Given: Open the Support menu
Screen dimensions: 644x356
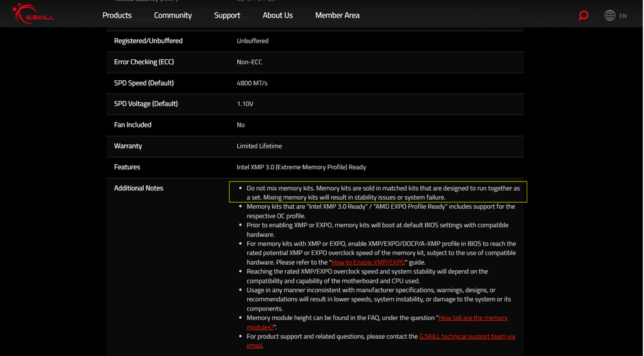Looking at the screenshot, I should point(227,15).
